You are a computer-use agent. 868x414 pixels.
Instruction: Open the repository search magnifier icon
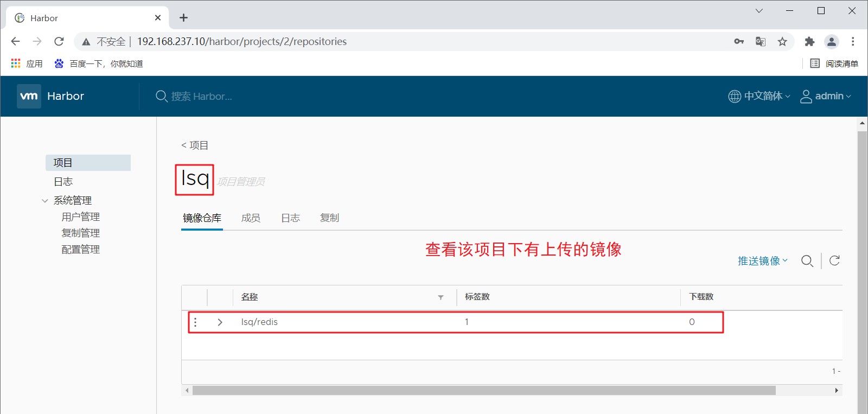pos(807,261)
